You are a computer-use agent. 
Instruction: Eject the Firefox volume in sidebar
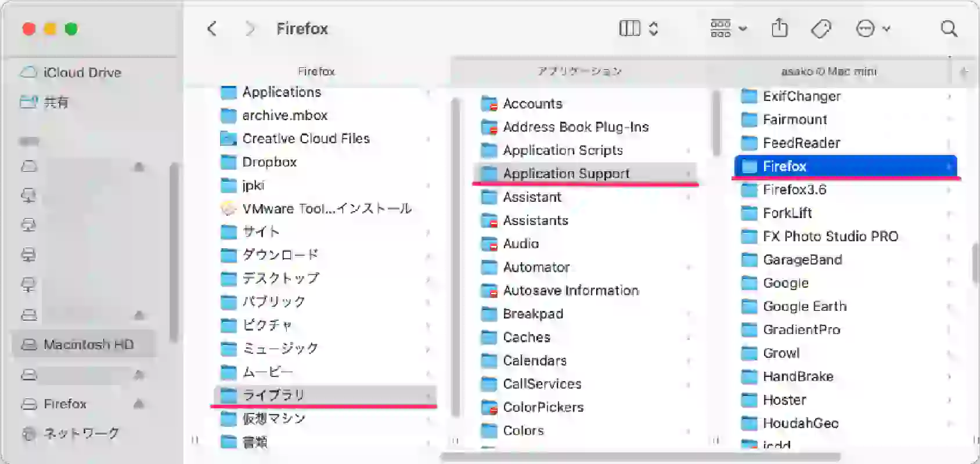pyautogui.click(x=139, y=404)
